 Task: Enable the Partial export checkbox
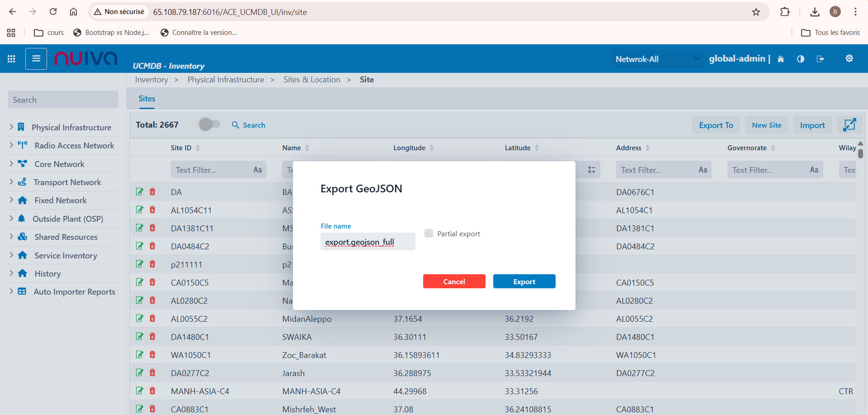pos(429,234)
